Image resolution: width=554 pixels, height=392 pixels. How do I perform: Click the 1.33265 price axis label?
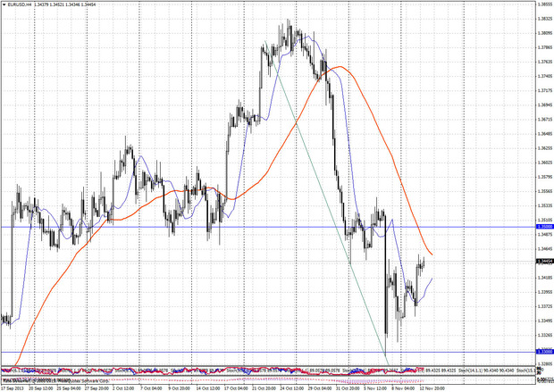tap(545, 335)
